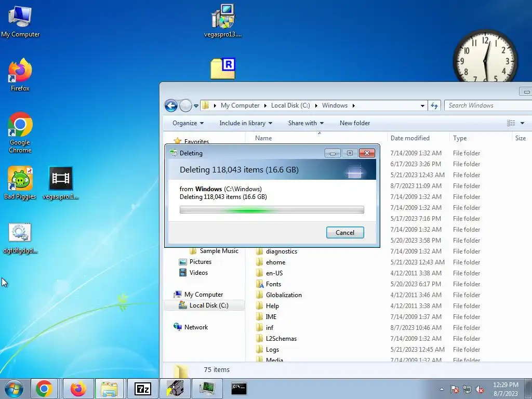Image resolution: width=532 pixels, height=399 pixels.
Task: Launch Bad Piggies desktop shortcut
Action: (x=20, y=182)
